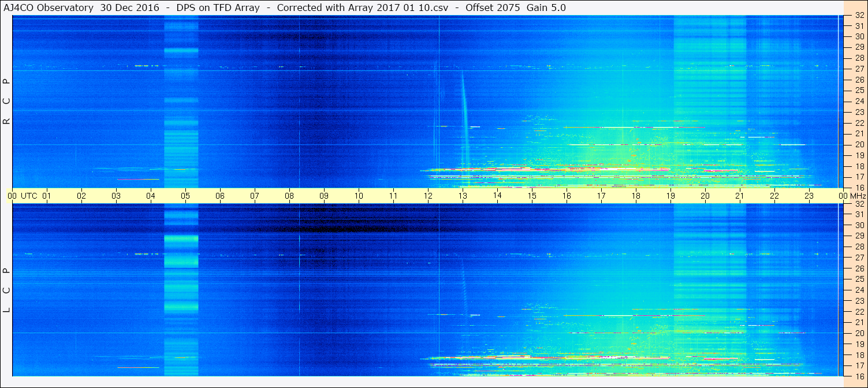
Task: Click the 00 UTC label at the axis start
Action: click(12, 196)
